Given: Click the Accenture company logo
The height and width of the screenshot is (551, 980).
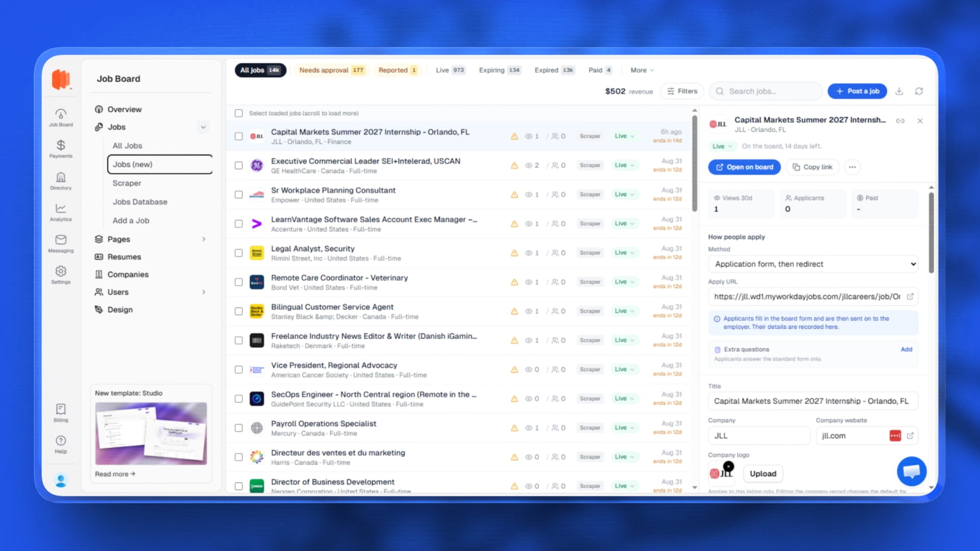Looking at the screenshot, I should [257, 223].
